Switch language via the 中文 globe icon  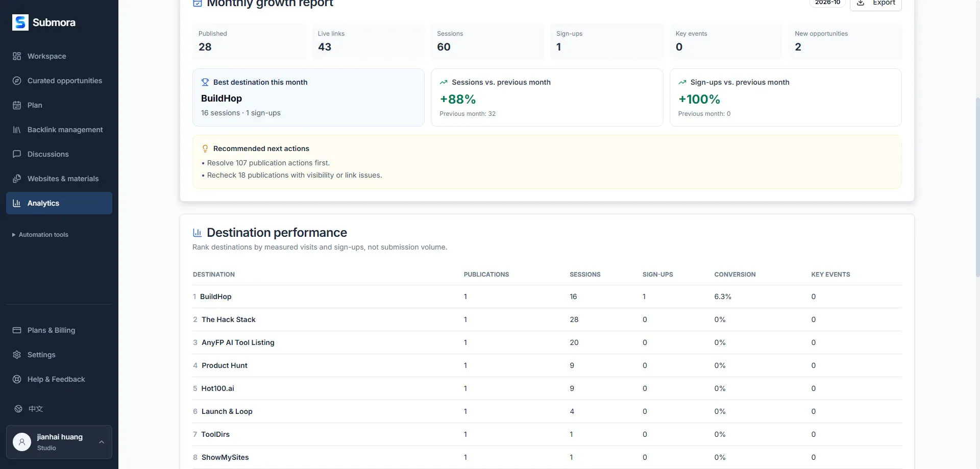[x=18, y=409]
